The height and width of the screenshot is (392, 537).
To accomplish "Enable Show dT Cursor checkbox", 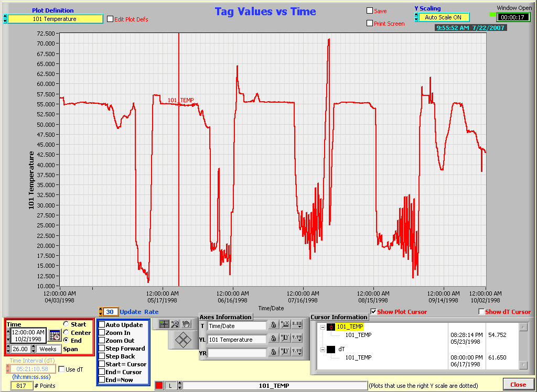I will coord(481,311).
